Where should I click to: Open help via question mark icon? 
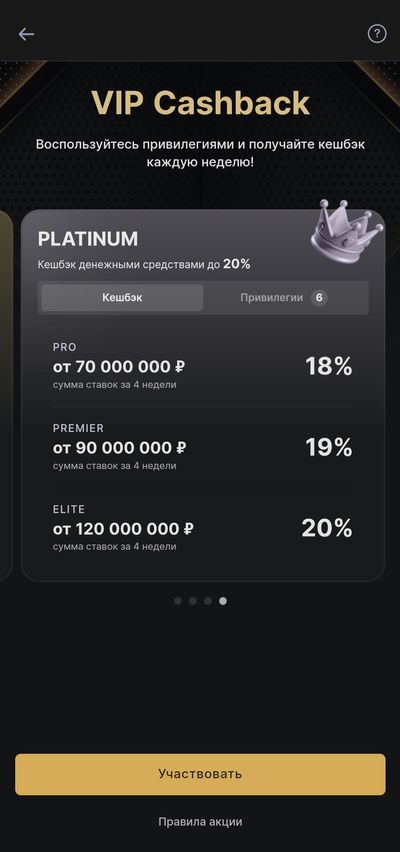click(377, 34)
